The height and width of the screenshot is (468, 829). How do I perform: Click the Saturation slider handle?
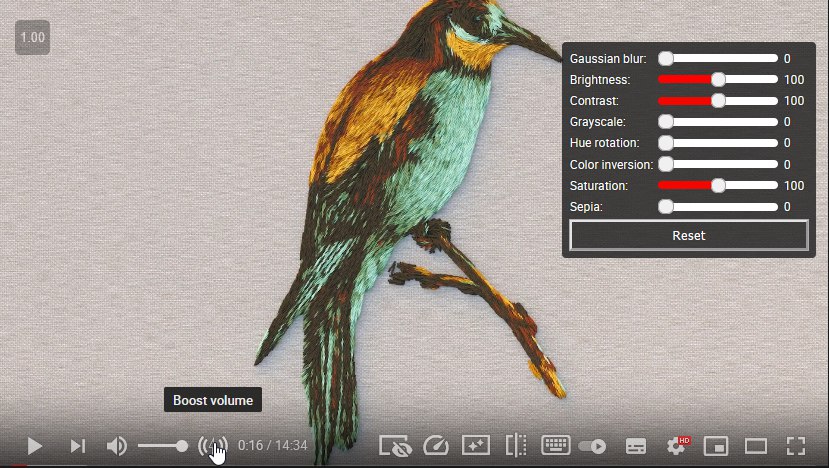click(718, 186)
